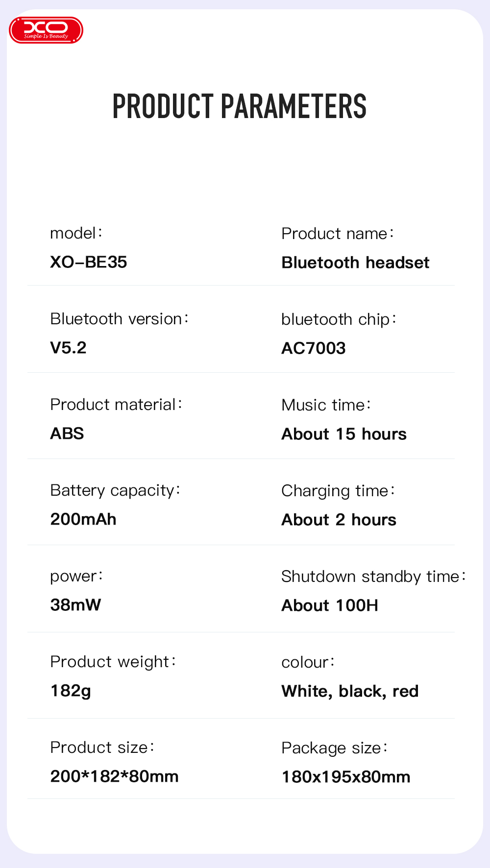Select the XO-BE35 model value

pos(89,262)
